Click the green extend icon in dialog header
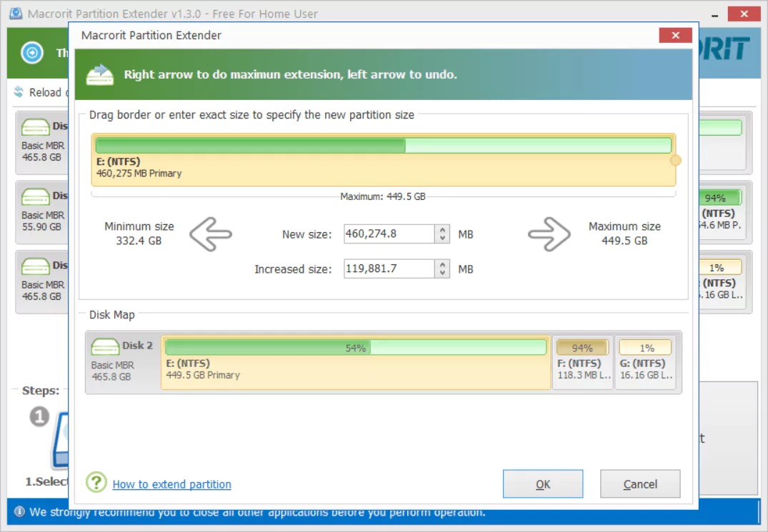768x532 pixels. click(100, 74)
